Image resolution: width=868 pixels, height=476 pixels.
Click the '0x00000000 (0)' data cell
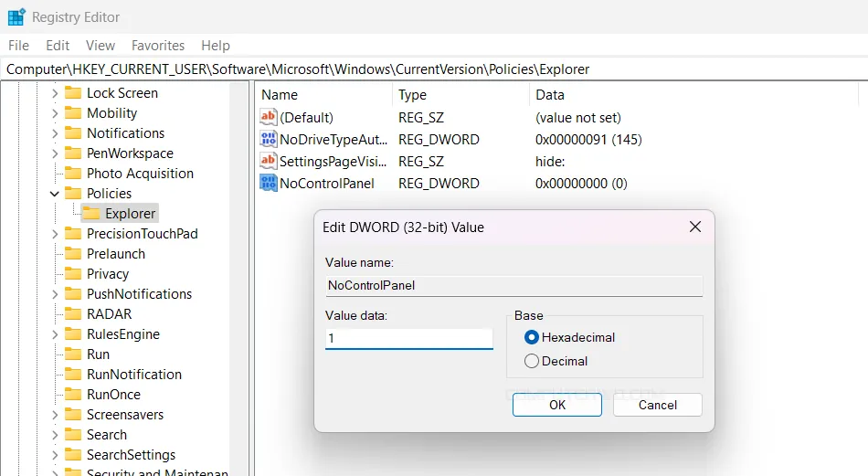click(x=581, y=184)
